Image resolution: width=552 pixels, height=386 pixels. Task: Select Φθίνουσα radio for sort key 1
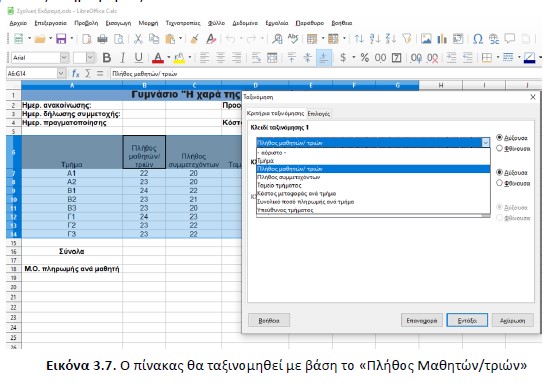point(499,148)
